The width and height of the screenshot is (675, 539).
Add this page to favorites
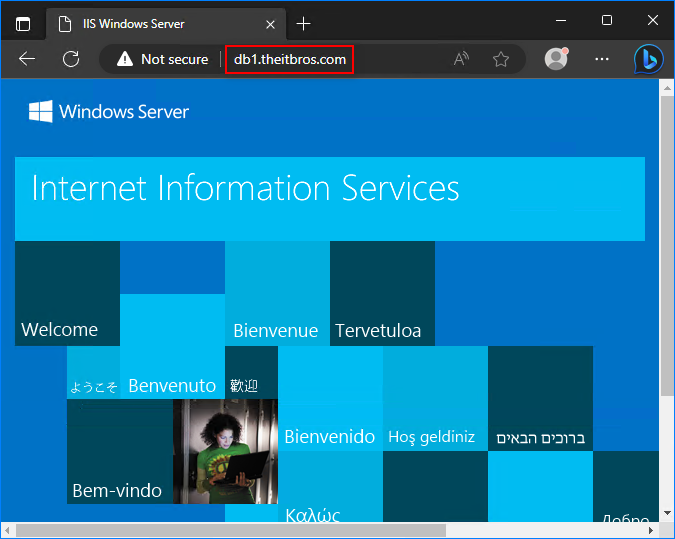coord(501,59)
